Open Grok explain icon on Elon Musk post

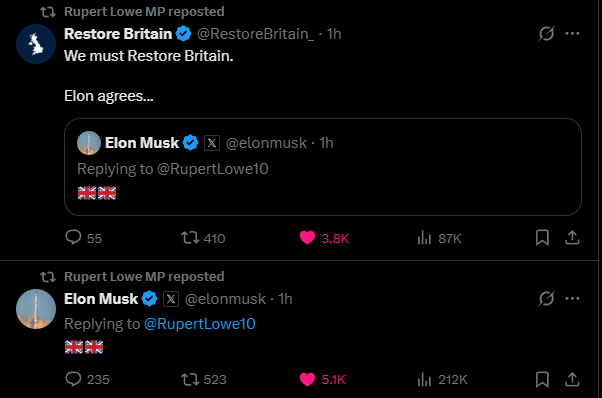[x=546, y=299]
